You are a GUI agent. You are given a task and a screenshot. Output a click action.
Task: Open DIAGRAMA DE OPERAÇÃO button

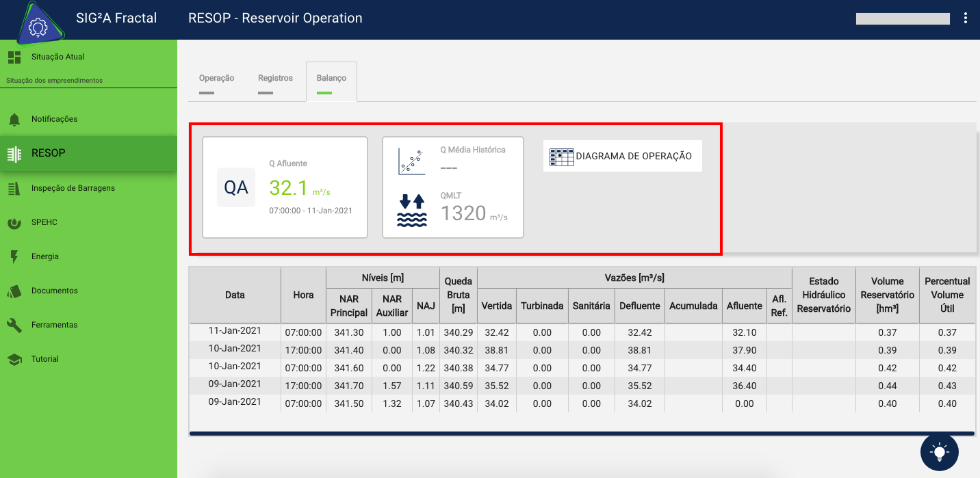(x=622, y=157)
